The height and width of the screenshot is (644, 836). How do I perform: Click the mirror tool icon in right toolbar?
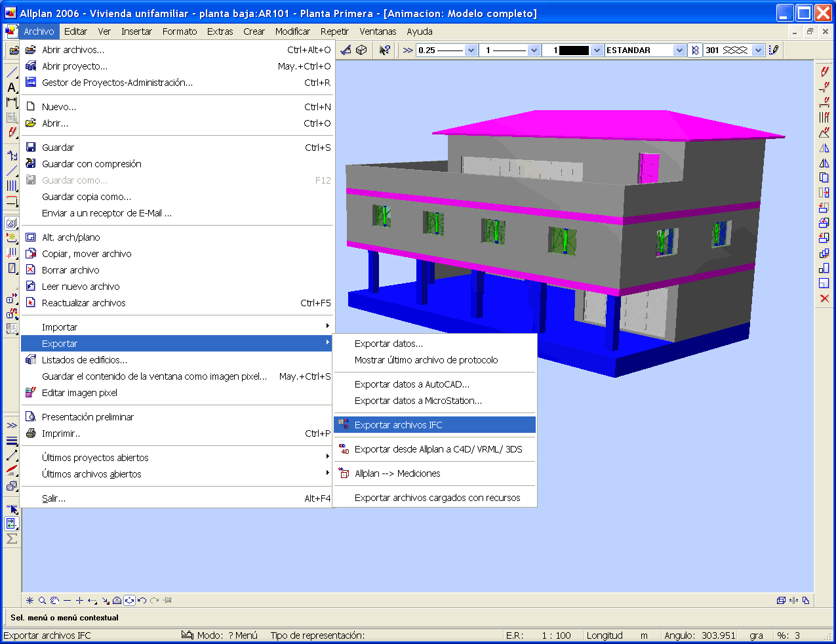pyautogui.click(x=824, y=148)
